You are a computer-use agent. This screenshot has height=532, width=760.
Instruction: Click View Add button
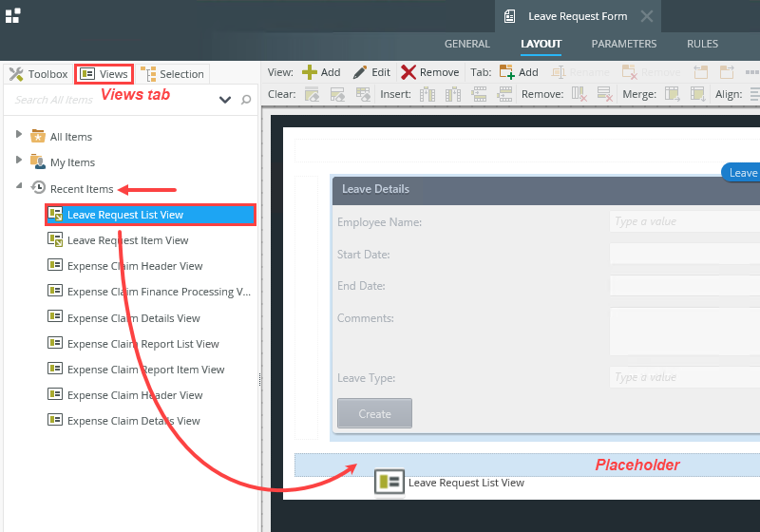tap(321, 72)
